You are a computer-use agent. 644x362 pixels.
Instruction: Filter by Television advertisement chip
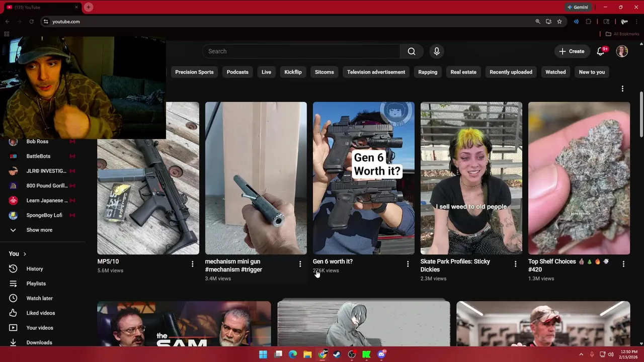[376, 72]
